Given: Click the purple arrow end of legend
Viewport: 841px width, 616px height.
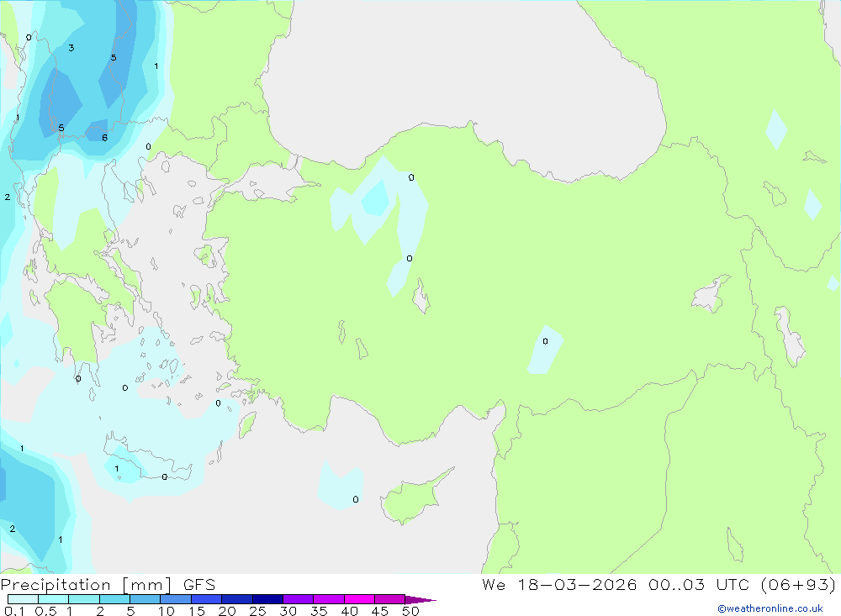Looking at the screenshot, I should [x=420, y=600].
